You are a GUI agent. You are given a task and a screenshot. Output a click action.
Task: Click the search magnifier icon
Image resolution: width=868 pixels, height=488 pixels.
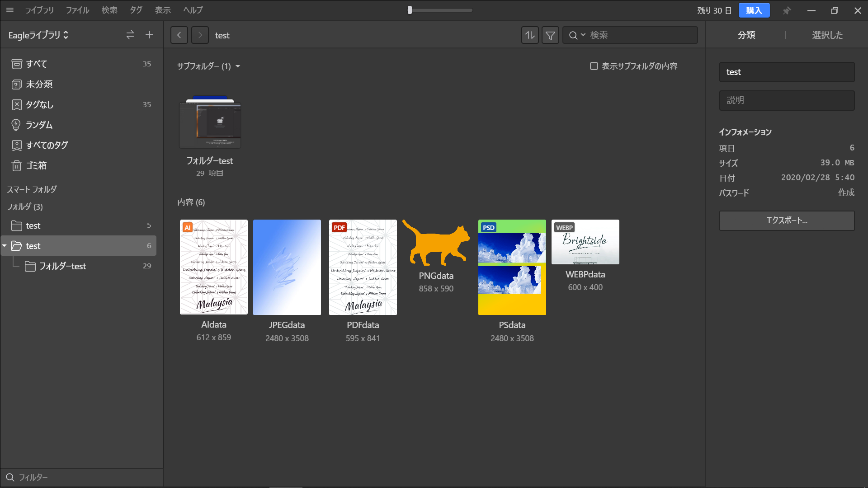click(573, 35)
